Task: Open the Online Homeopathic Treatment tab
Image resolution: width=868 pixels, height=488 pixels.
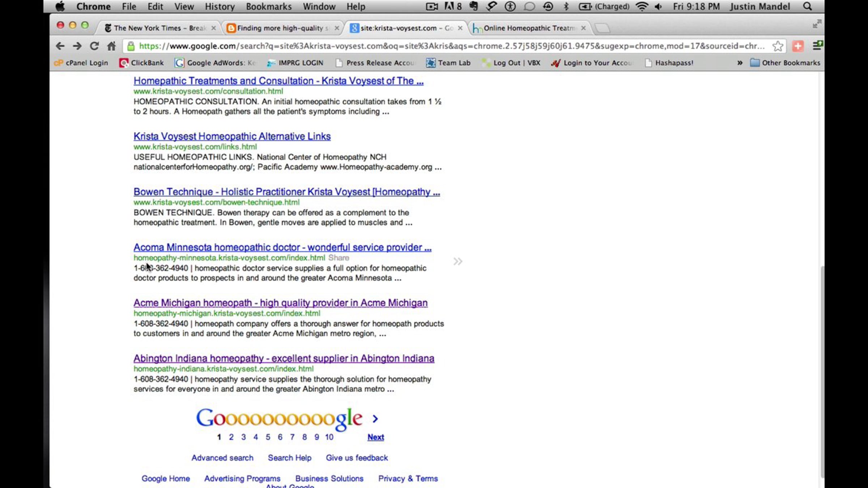Action: pyautogui.click(x=528, y=28)
